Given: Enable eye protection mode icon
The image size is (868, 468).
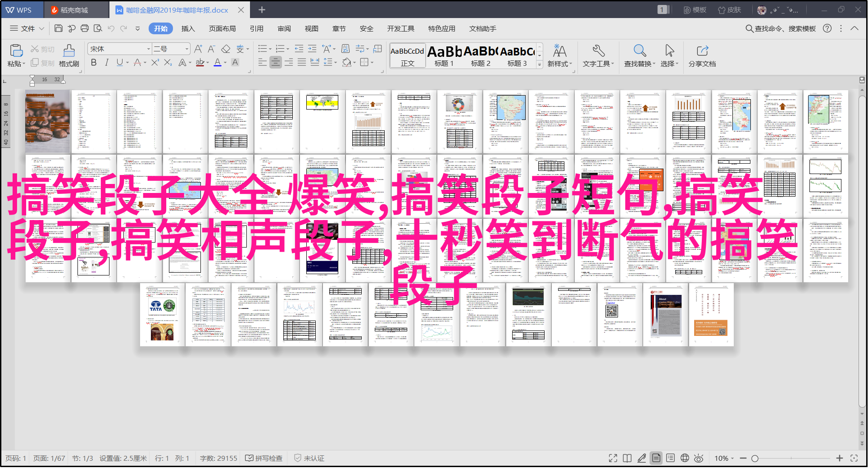Looking at the screenshot, I should point(699,458).
